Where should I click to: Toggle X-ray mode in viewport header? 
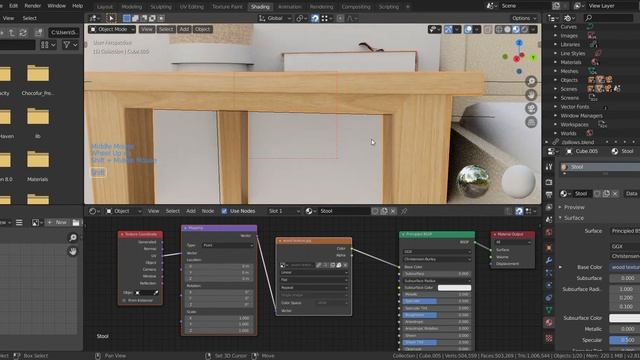(x=487, y=29)
